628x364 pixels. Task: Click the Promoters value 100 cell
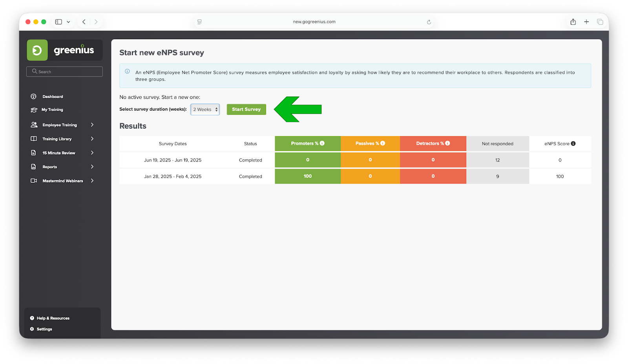(308, 176)
